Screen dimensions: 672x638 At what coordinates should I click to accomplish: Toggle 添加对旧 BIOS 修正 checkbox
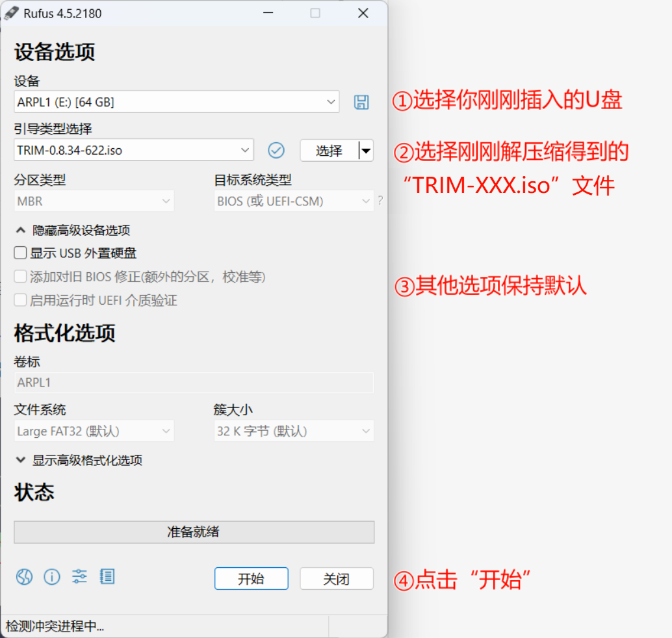pyautogui.click(x=20, y=276)
